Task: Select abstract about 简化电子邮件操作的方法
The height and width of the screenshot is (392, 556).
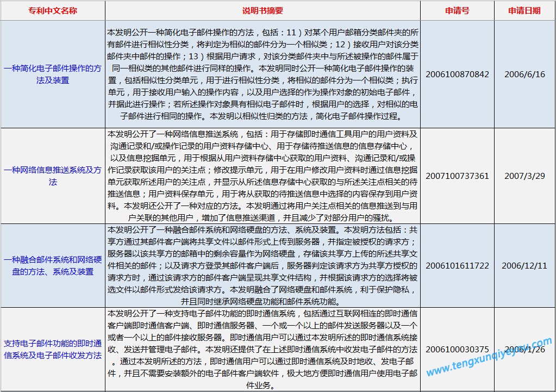Action: 263,74
